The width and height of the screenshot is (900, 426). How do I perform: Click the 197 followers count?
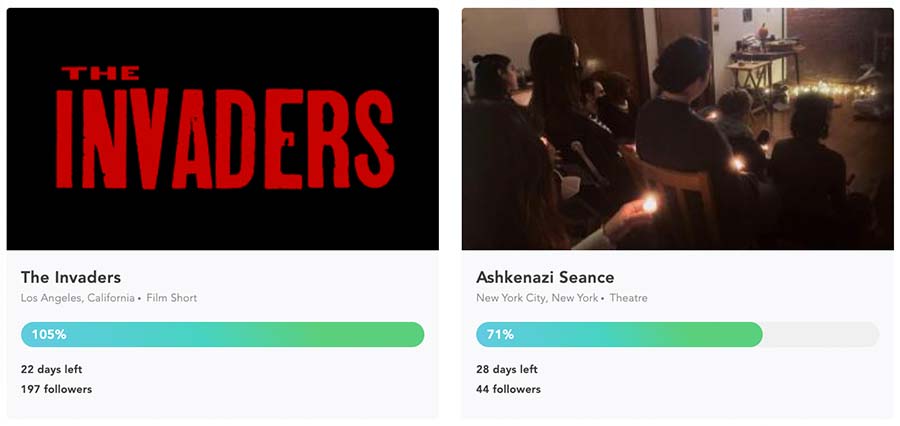tap(56, 389)
